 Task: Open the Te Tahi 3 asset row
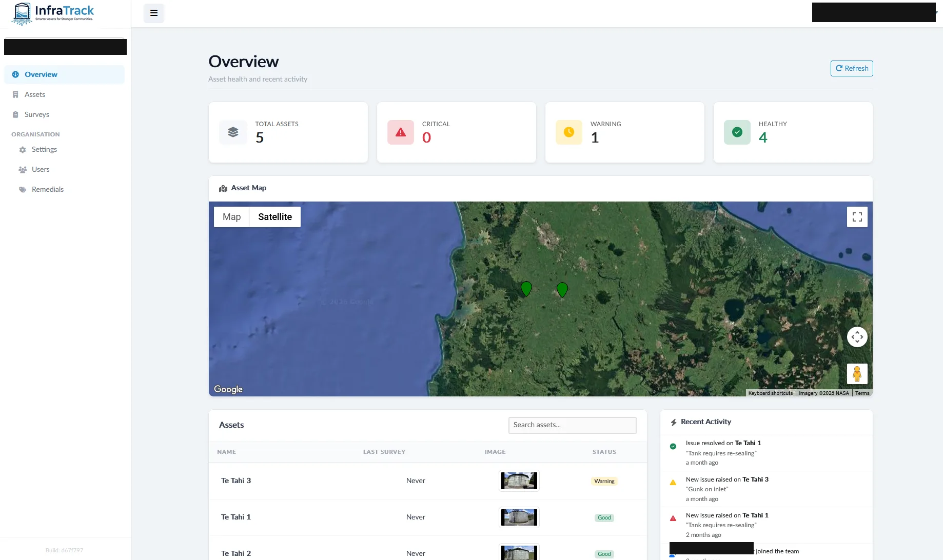[x=427, y=481]
